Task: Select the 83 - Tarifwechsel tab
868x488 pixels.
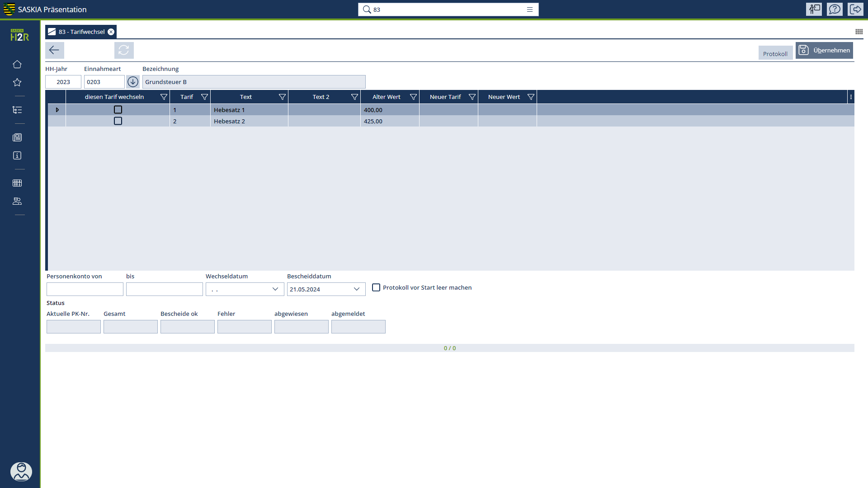Action: pos(81,32)
